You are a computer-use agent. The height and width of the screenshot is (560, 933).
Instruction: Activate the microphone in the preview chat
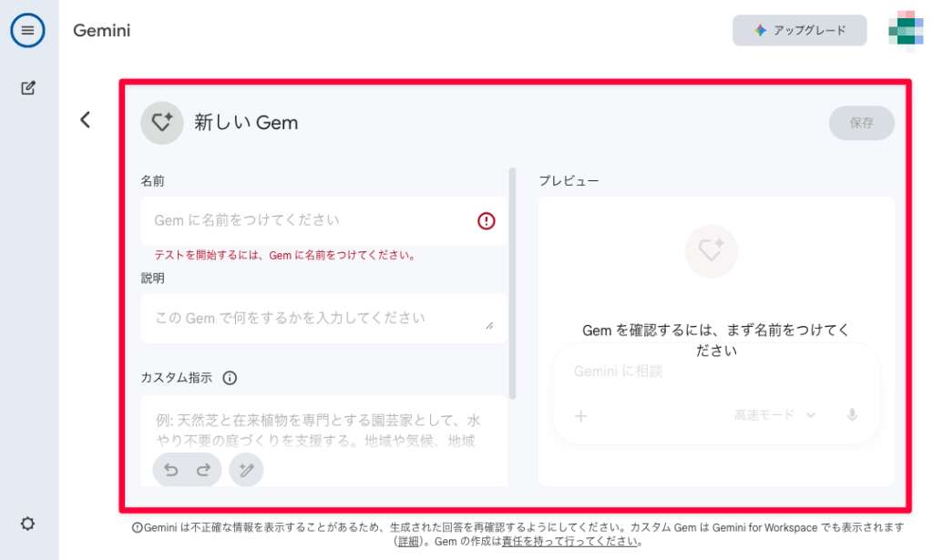[852, 414]
